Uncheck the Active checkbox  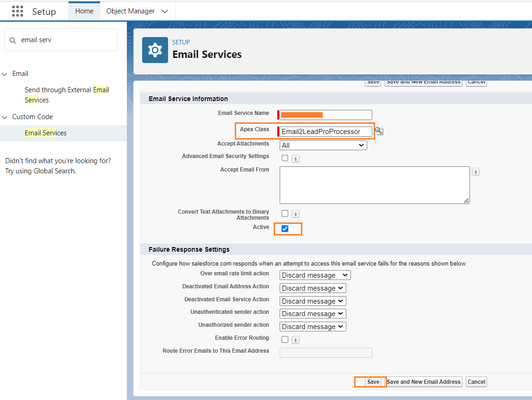pyautogui.click(x=285, y=229)
